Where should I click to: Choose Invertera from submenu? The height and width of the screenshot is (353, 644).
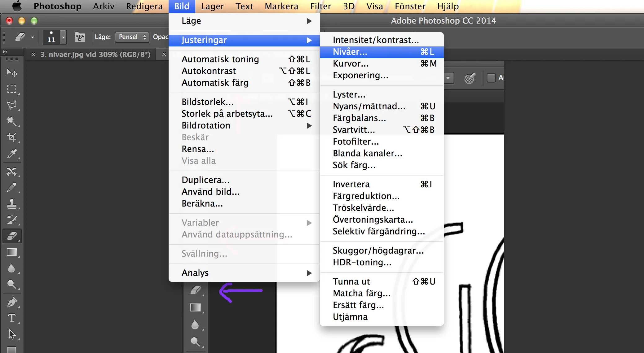tap(382, 184)
